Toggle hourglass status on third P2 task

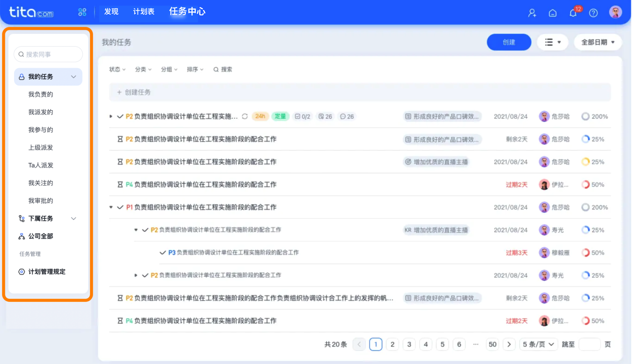click(x=120, y=162)
